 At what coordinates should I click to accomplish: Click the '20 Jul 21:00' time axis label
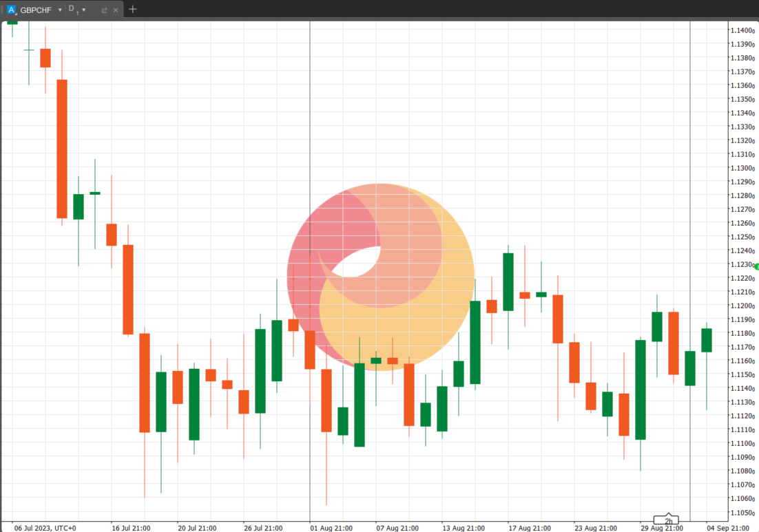pyautogui.click(x=197, y=528)
